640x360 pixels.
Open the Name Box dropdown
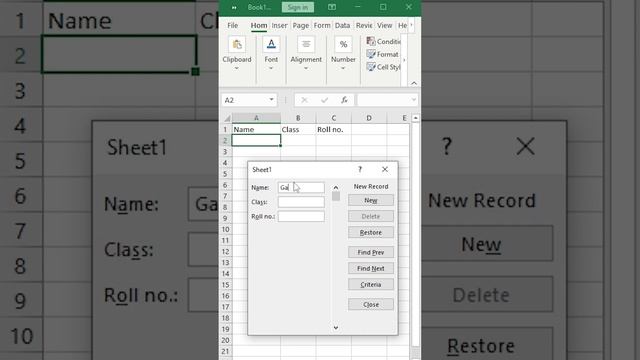(271, 100)
